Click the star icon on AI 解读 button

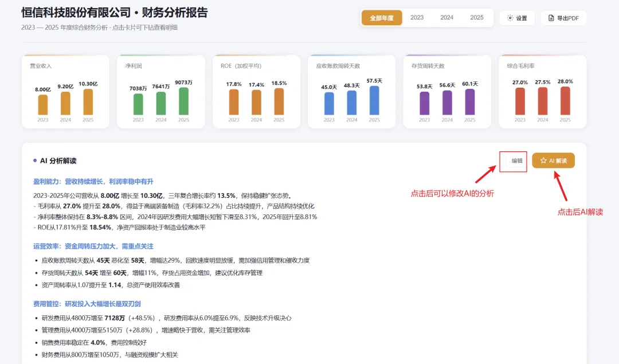point(543,161)
